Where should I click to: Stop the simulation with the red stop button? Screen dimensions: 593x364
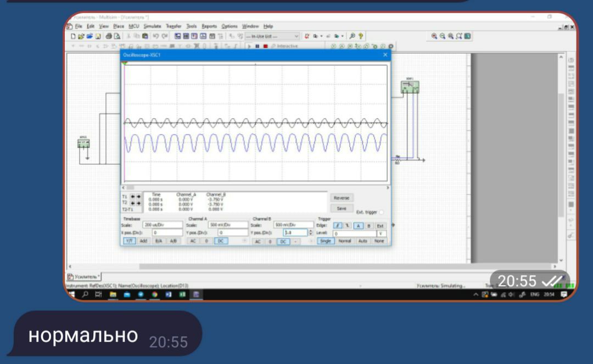point(266,46)
